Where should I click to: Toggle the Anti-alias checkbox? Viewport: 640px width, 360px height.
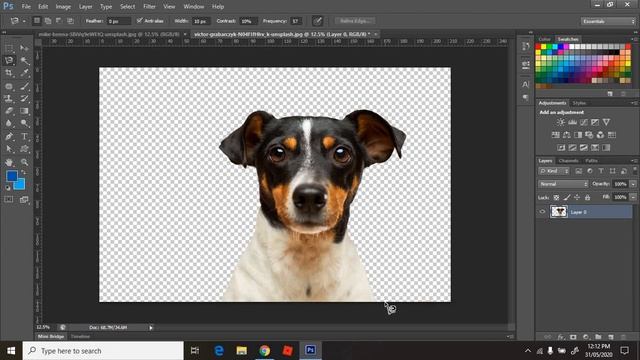[x=140, y=20]
